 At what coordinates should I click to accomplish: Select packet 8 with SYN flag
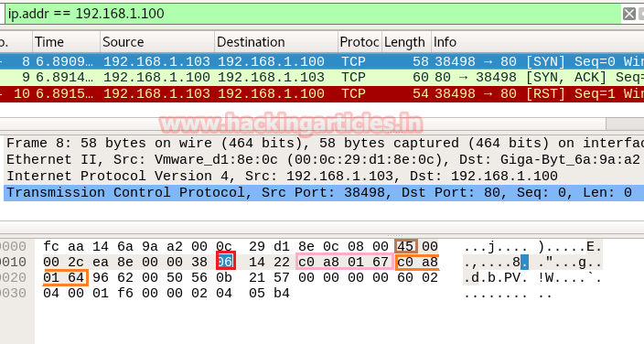click(x=322, y=61)
